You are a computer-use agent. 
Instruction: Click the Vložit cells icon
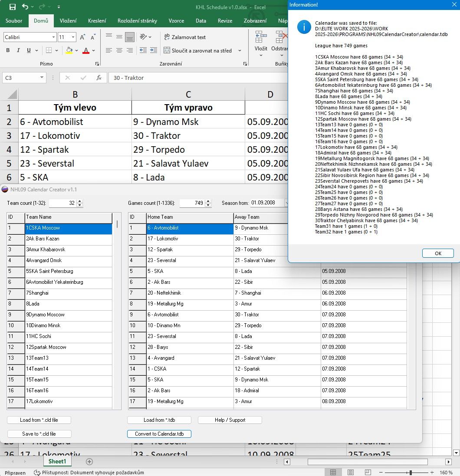(x=261, y=37)
